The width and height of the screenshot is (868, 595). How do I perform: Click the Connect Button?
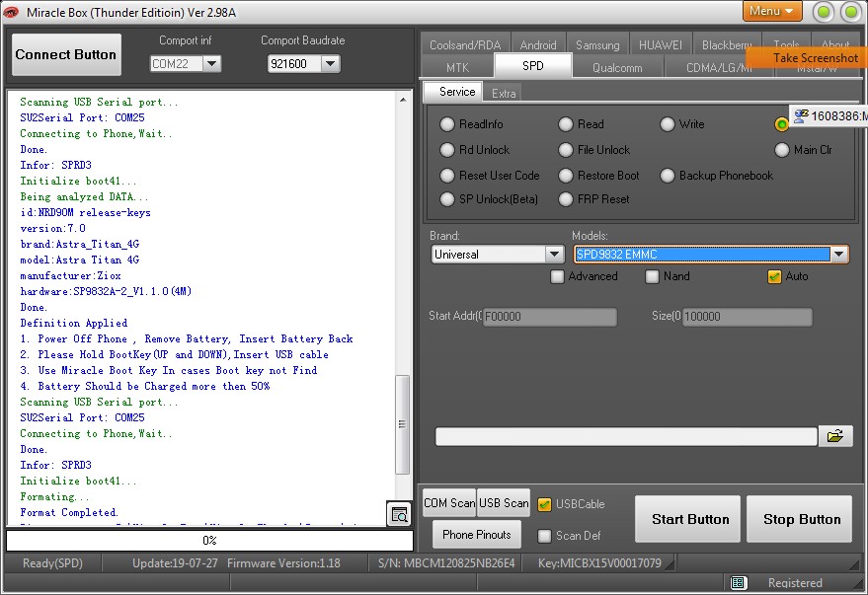(x=66, y=54)
